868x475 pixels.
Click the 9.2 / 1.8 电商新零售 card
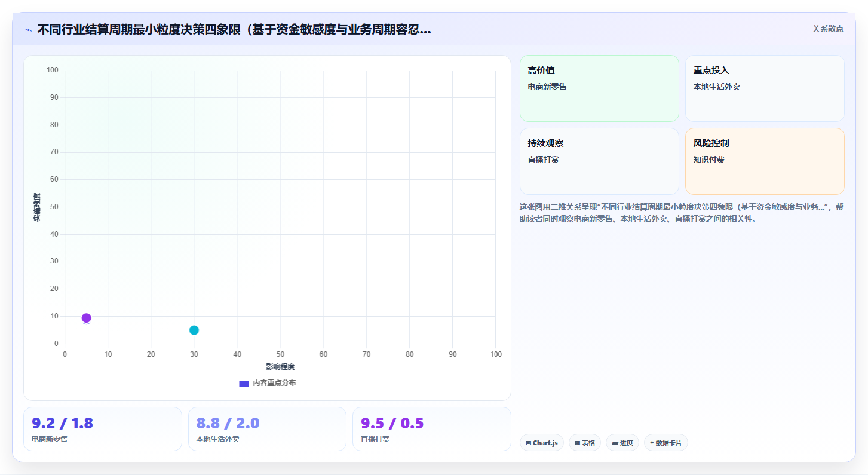pos(103,429)
